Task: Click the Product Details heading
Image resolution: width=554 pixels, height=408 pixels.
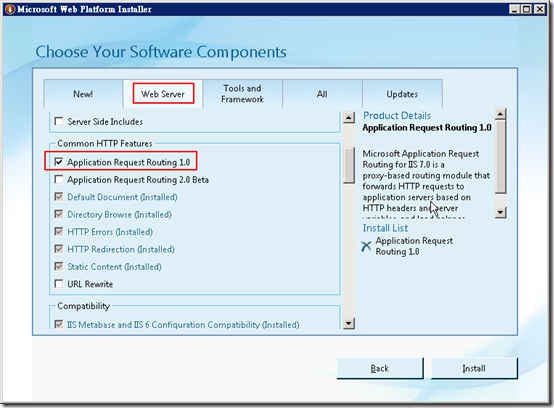Action: coord(397,116)
